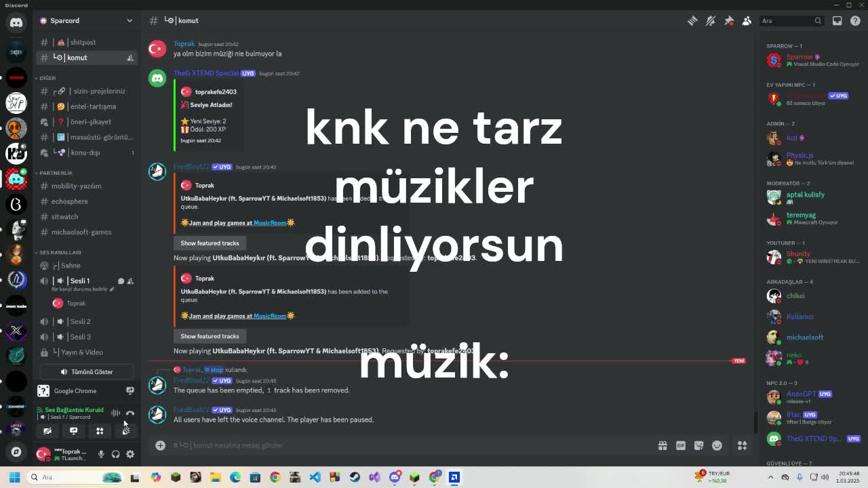Mute your microphone

100,454
